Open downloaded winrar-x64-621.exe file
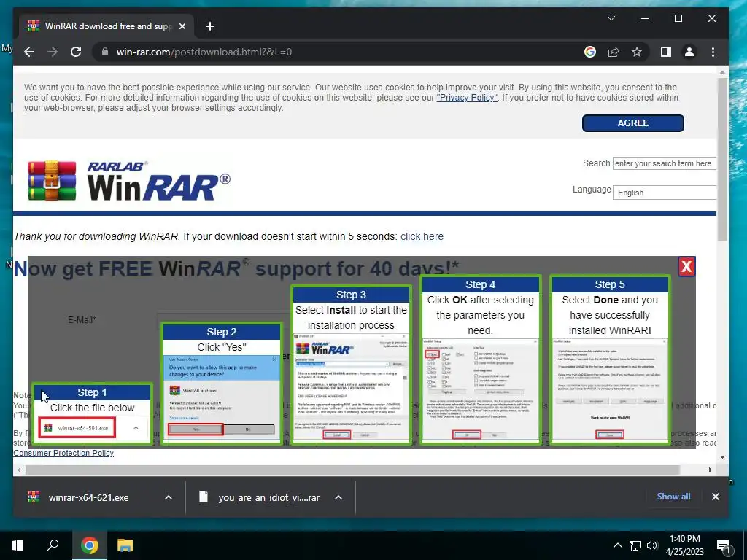The image size is (747, 560). (x=88, y=497)
